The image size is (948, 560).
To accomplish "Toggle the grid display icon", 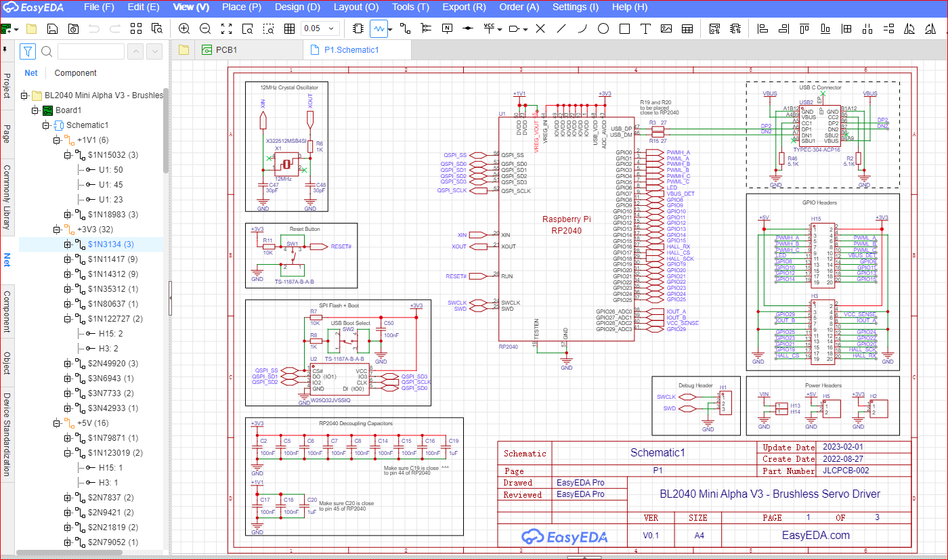I will [289, 28].
